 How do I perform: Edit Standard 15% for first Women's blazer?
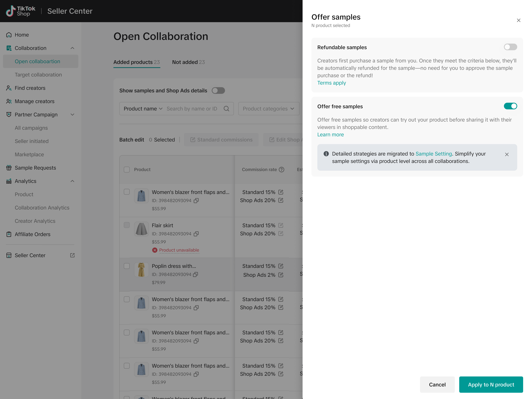click(x=281, y=192)
